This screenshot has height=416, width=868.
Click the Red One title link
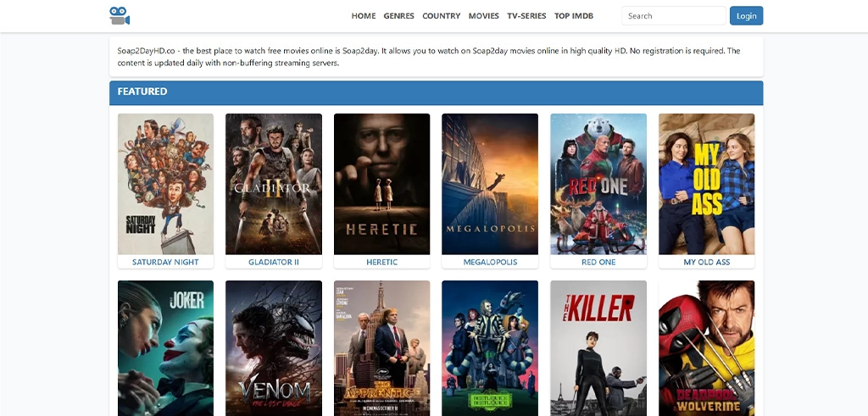(598, 263)
